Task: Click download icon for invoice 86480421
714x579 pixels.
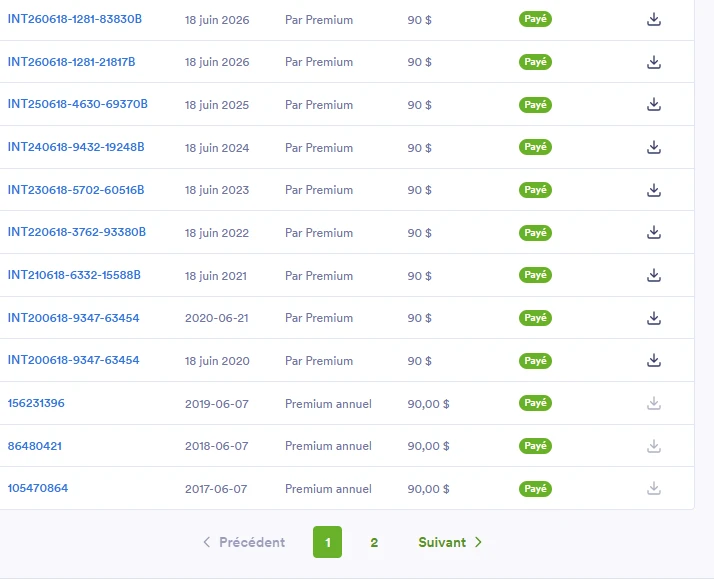Action: [654, 446]
